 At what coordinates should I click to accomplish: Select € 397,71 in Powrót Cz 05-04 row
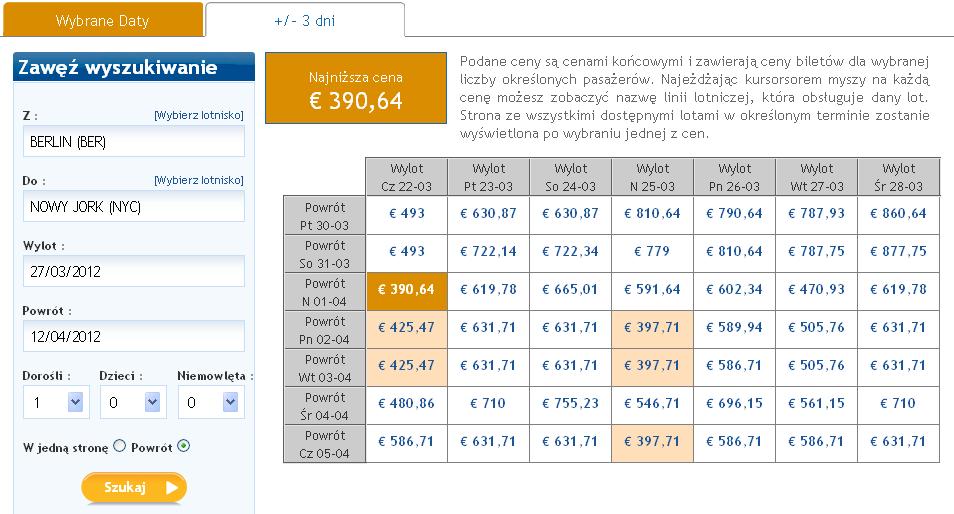(652, 442)
